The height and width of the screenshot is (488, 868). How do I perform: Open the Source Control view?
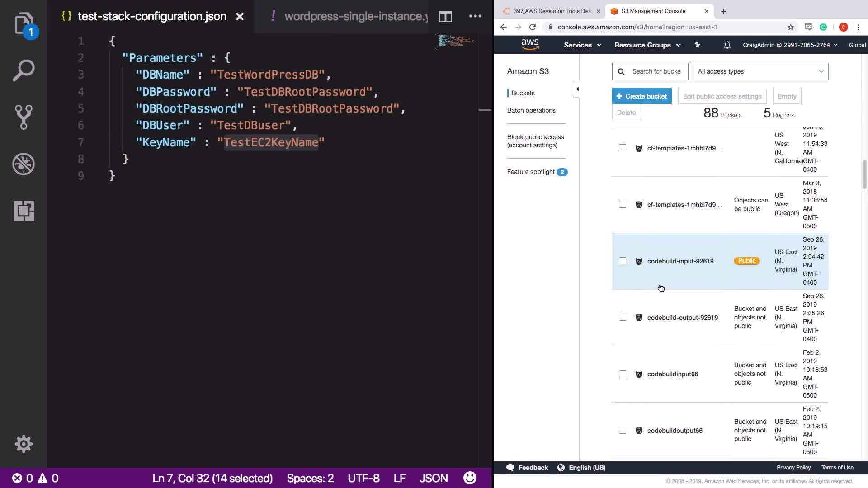(24, 117)
